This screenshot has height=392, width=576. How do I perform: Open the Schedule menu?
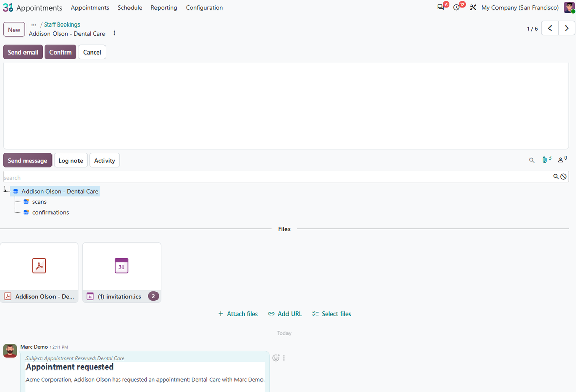tap(129, 7)
